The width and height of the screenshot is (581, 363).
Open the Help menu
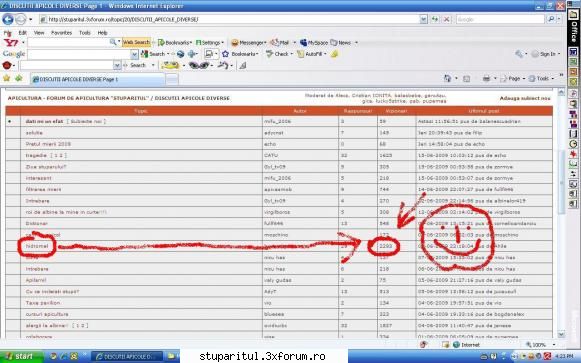pos(103,33)
